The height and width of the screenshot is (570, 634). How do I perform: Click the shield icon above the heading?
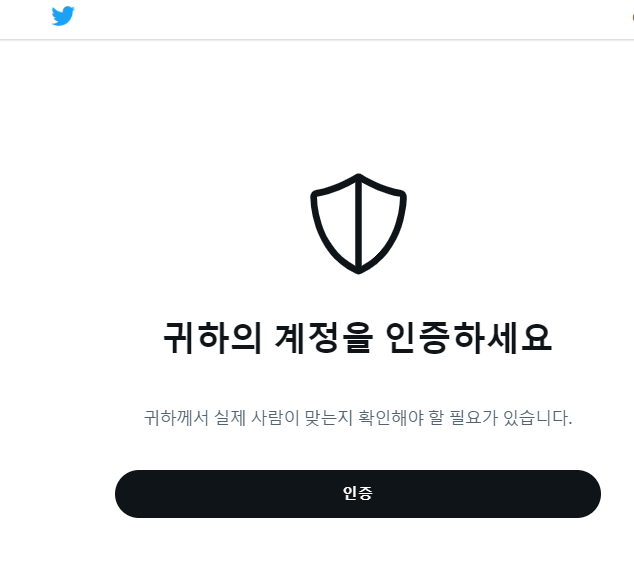(358, 224)
